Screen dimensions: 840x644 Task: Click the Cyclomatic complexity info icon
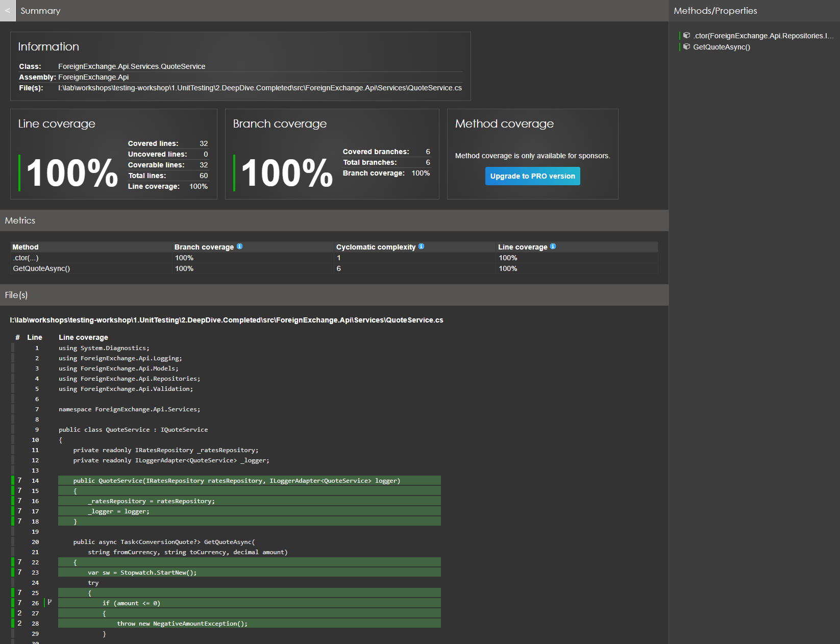point(421,246)
